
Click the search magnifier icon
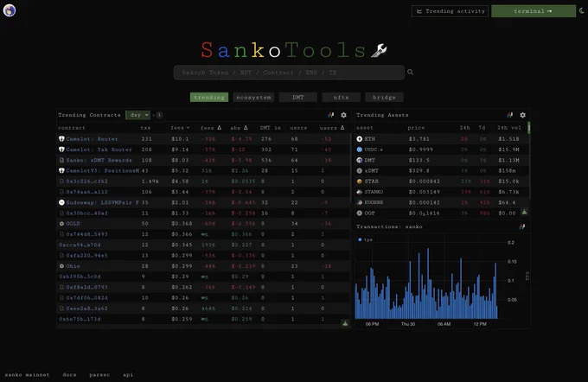pyautogui.click(x=410, y=72)
